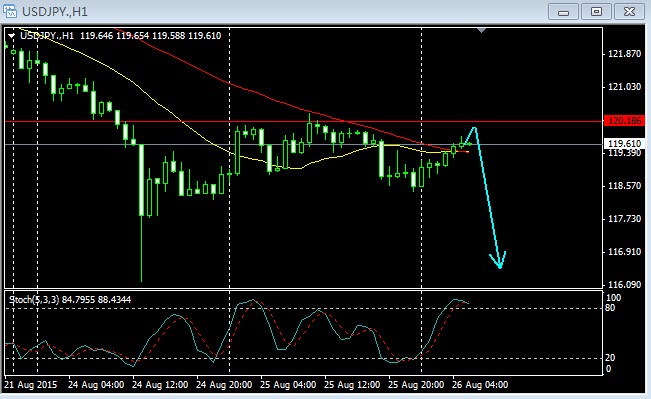This screenshot has height=399, width=651.
Task: Maximize the USDJPY chart window
Action: tap(596, 12)
